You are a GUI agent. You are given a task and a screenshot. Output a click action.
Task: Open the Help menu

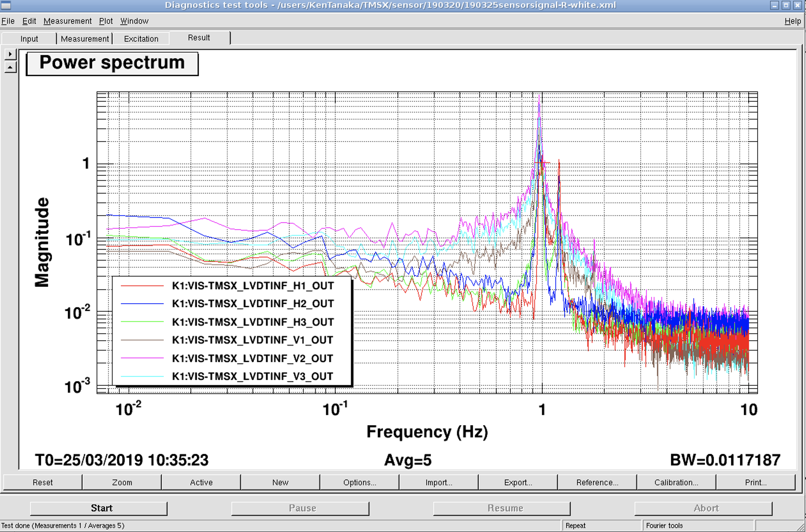click(x=793, y=21)
